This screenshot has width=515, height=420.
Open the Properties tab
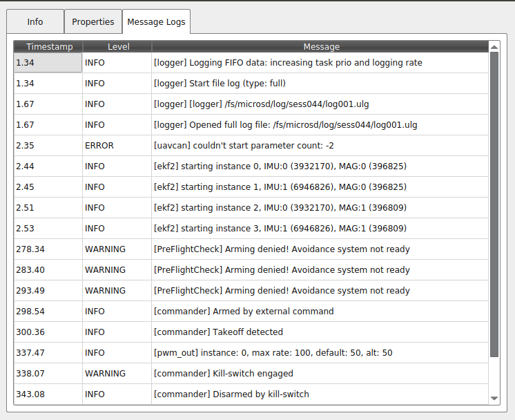pos(93,21)
